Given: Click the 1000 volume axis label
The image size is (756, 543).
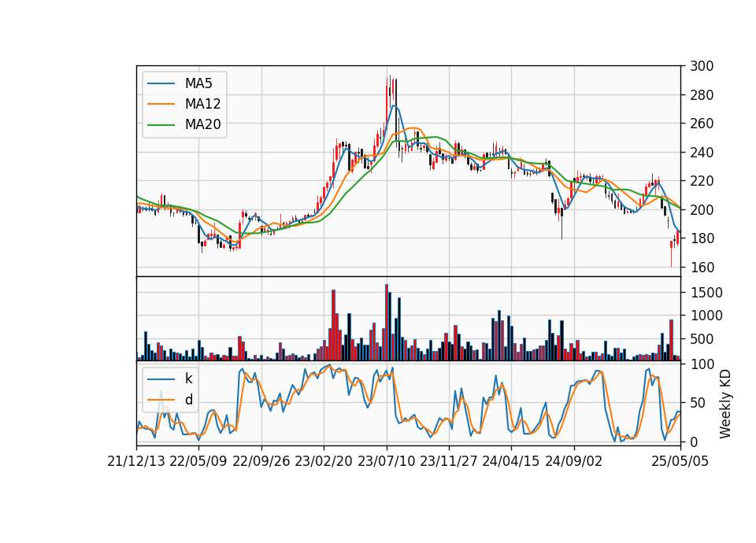Looking at the screenshot, I should (x=706, y=316).
